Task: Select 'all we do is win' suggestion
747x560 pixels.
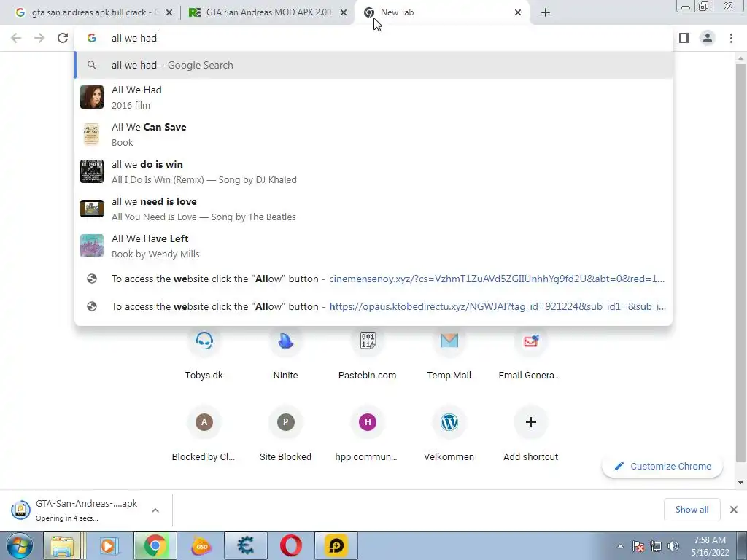Action: pos(373,171)
